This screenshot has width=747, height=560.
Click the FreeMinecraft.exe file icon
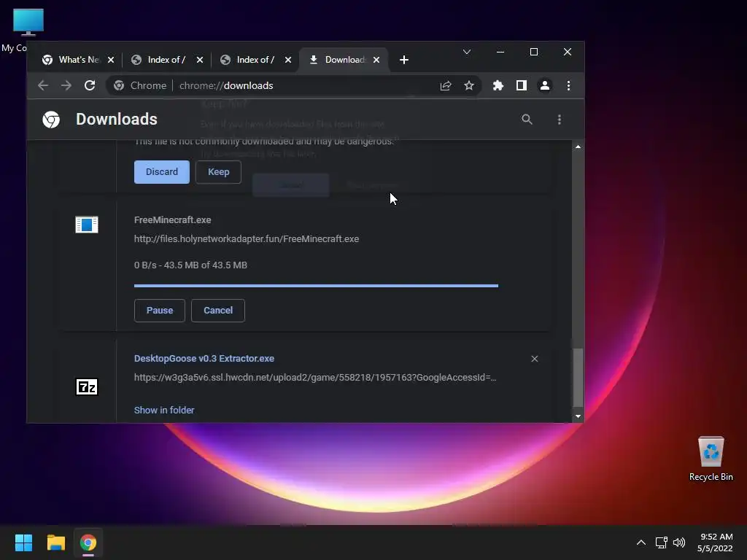[x=87, y=225]
